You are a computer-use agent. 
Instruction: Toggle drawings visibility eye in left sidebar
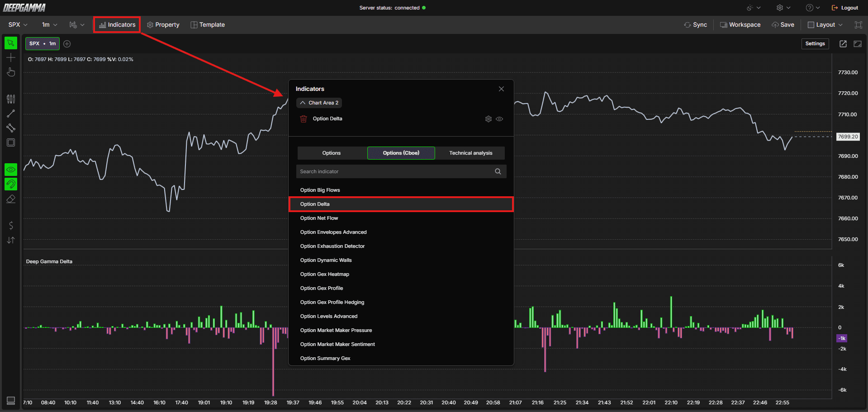coord(11,170)
